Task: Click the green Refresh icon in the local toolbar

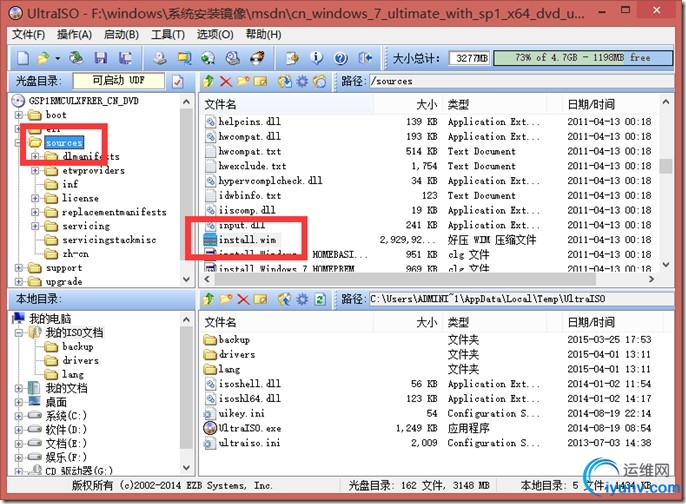Action: 320,299
